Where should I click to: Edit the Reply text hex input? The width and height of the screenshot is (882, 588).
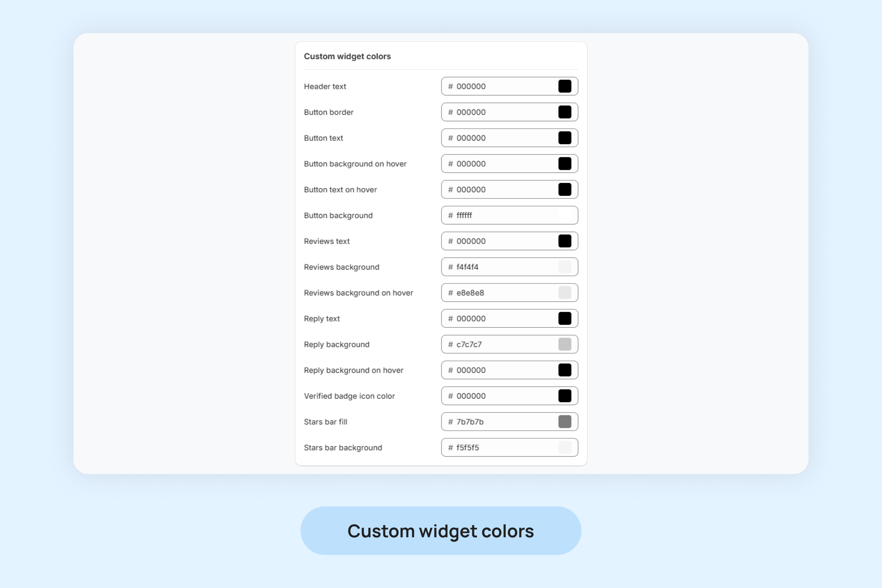click(502, 319)
